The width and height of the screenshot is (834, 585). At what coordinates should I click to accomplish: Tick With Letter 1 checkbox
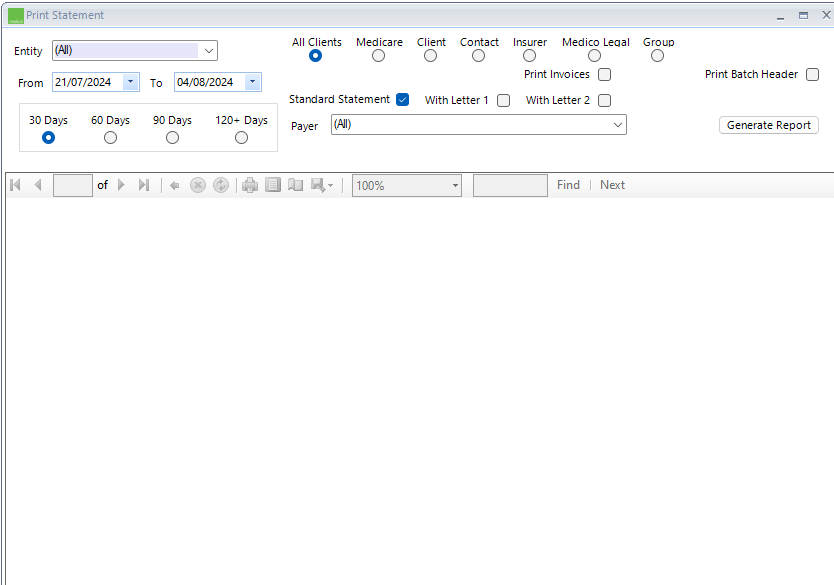(x=503, y=101)
